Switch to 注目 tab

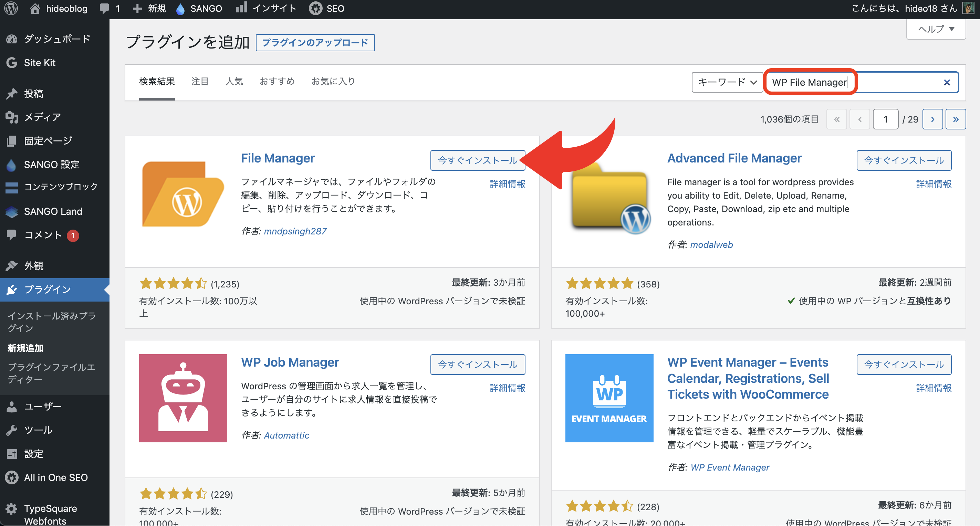click(200, 81)
